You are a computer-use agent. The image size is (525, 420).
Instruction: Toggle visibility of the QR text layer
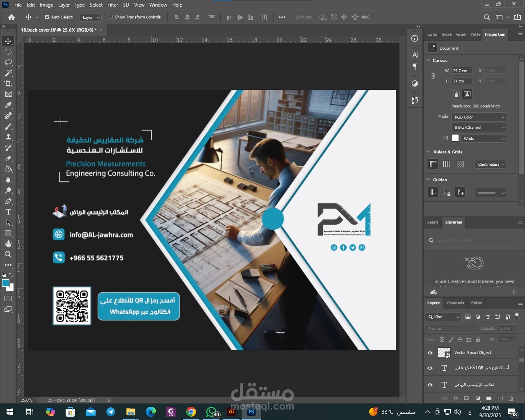[x=430, y=368]
